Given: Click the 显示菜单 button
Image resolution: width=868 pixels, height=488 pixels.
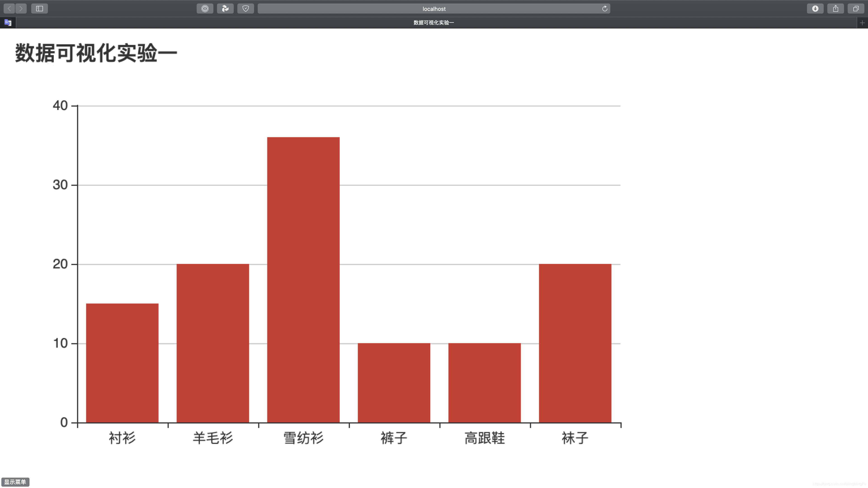Looking at the screenshot, I should tap(15, 482).
